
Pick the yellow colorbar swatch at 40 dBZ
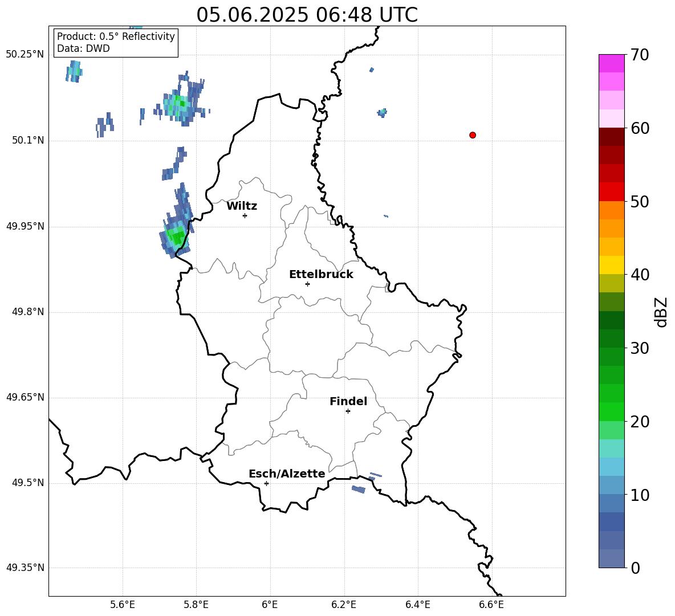coord(611,265)
